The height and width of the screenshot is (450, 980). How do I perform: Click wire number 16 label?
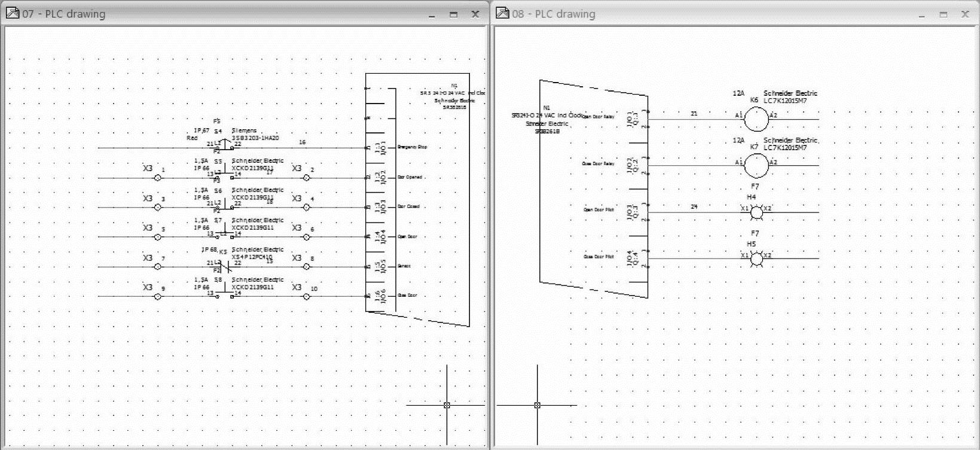click(x=302, y=142)
